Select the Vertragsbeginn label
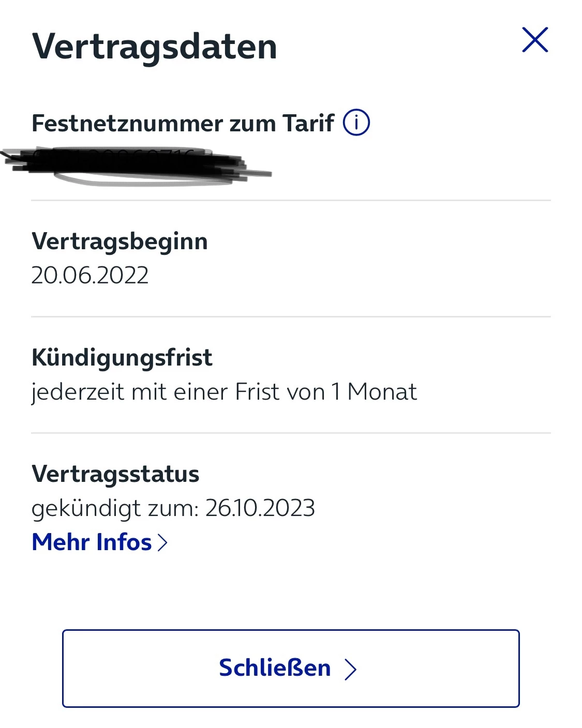The image size is (582, 728). [120, 241]
